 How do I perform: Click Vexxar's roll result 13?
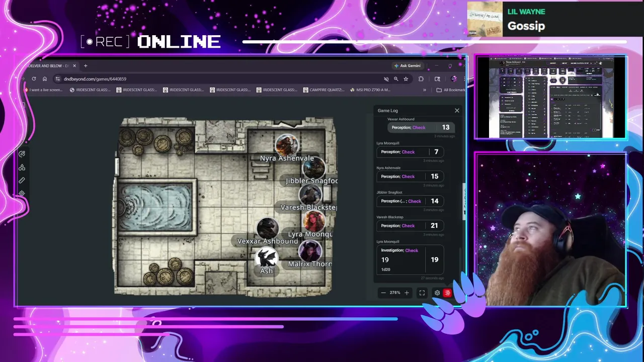446,128
